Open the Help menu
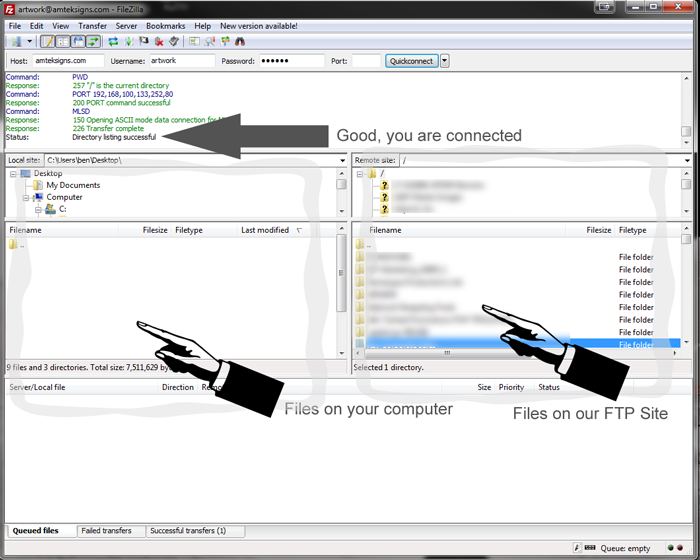 click(x=202, y=26)
